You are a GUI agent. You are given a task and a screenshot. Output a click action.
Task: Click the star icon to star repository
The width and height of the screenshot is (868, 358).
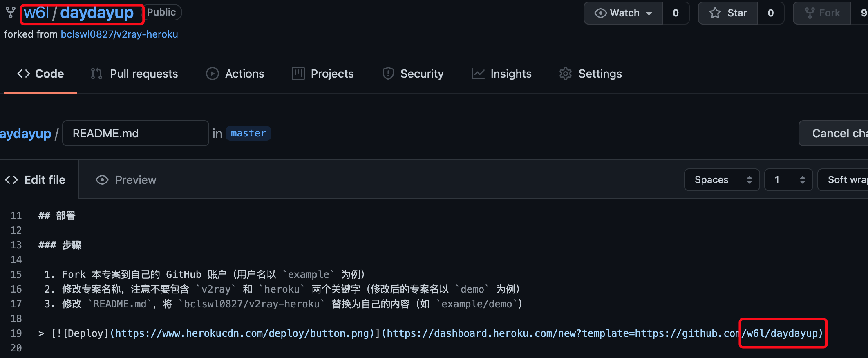click(715, 13)
